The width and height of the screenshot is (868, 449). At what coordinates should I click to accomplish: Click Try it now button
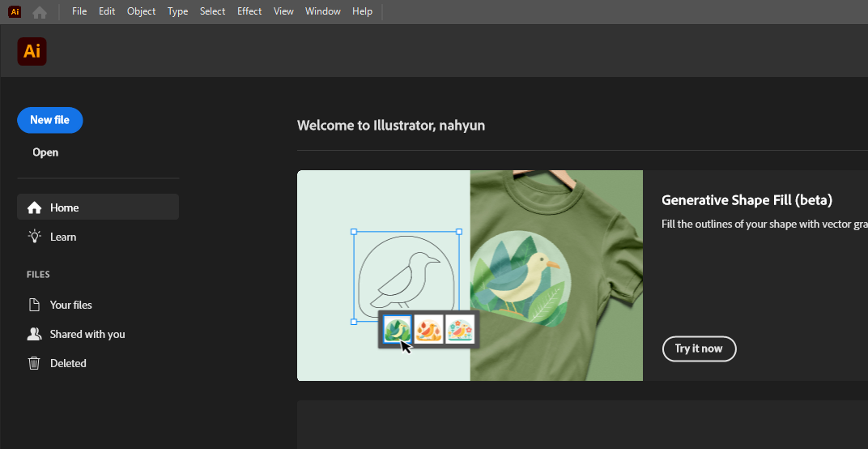tap(699, 349)
